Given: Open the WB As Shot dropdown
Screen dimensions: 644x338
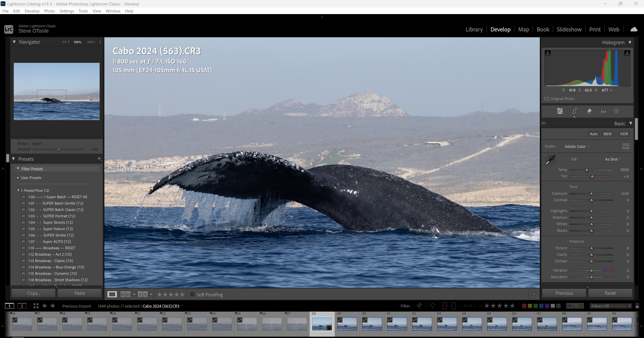Looking at the screenshot, I should (x=612, y=159).
